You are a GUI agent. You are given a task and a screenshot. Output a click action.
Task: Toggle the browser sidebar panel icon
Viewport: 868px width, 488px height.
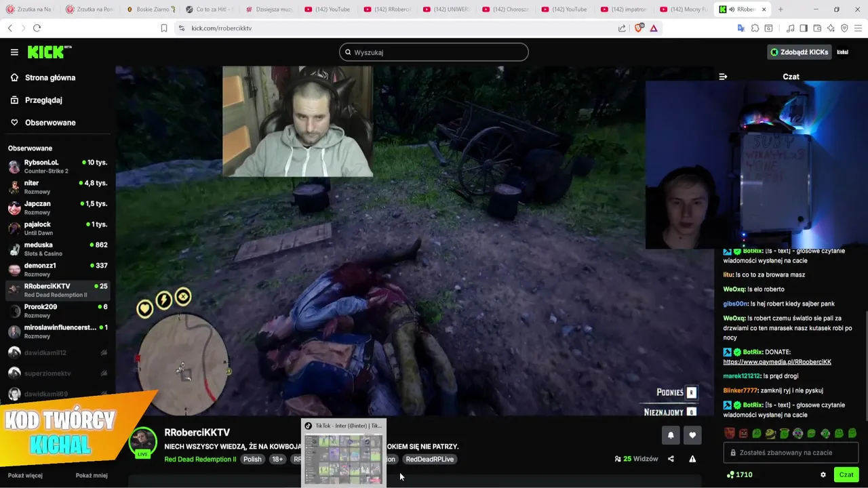pos(804,28)
